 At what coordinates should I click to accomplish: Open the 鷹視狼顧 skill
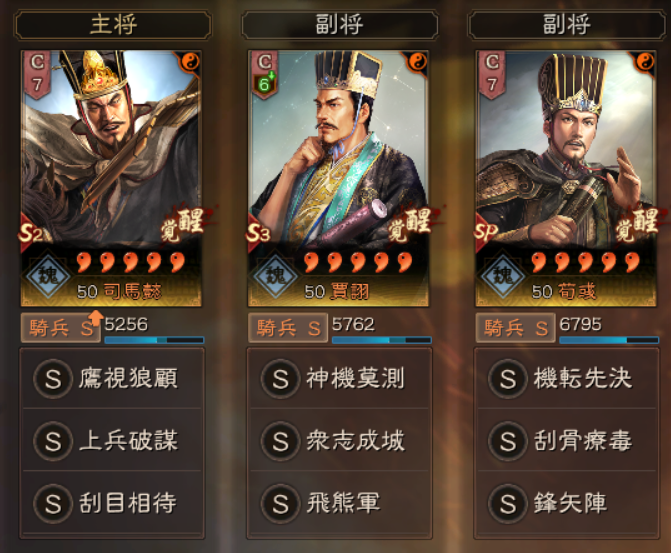tap(112, 379)
